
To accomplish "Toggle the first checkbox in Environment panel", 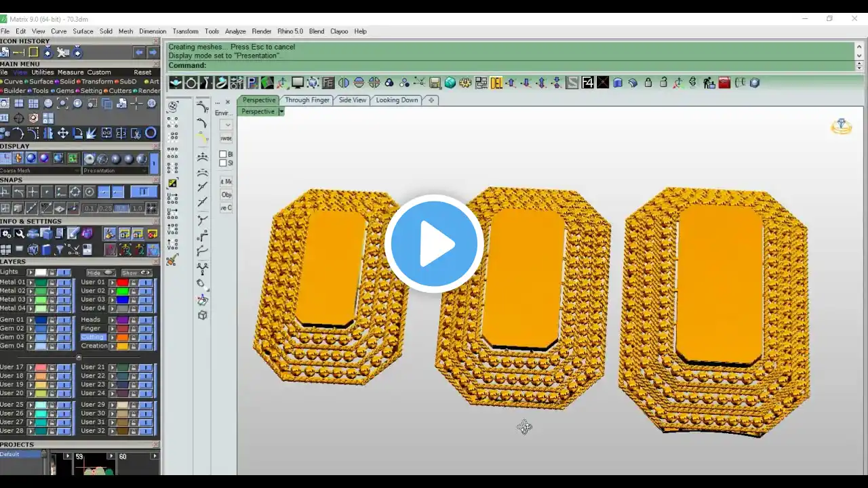I will pyautogui.click(x=222, y=155).
